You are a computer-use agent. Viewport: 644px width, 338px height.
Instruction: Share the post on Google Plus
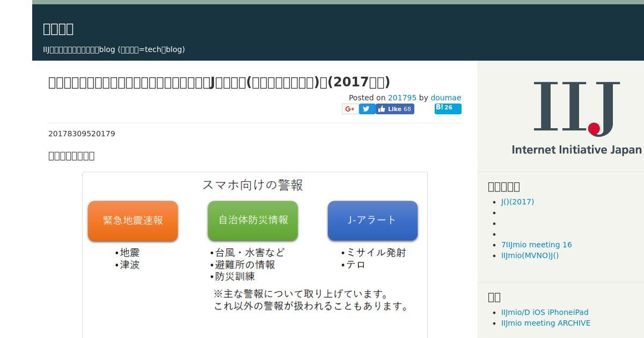click(350, 109)
